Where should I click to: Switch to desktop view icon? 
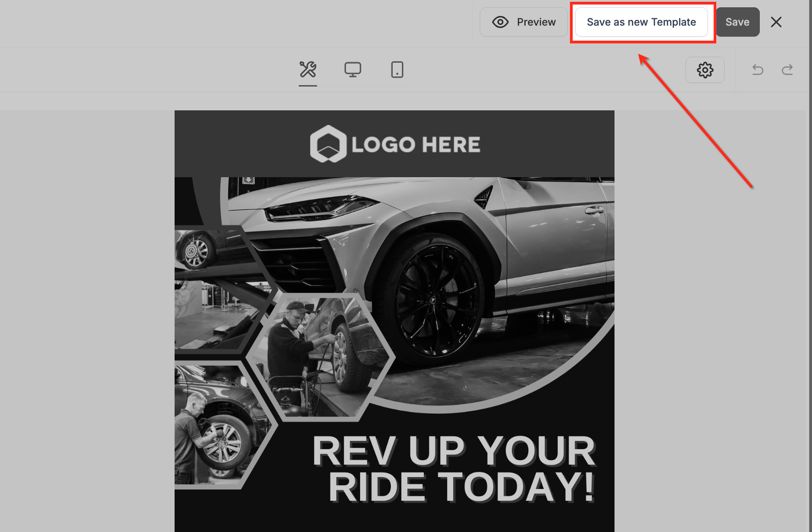[x=352, y=70]
